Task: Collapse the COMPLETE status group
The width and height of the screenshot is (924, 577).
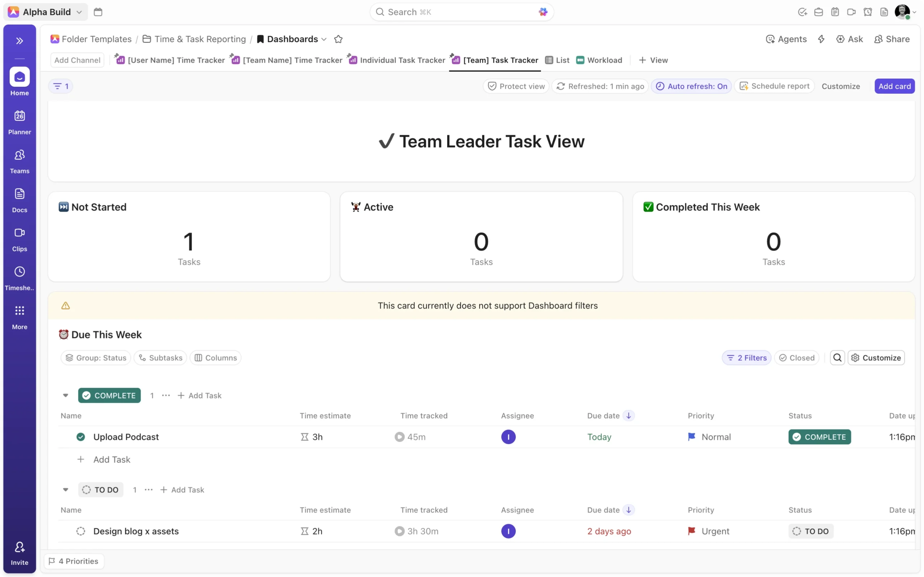Action: 66,395
